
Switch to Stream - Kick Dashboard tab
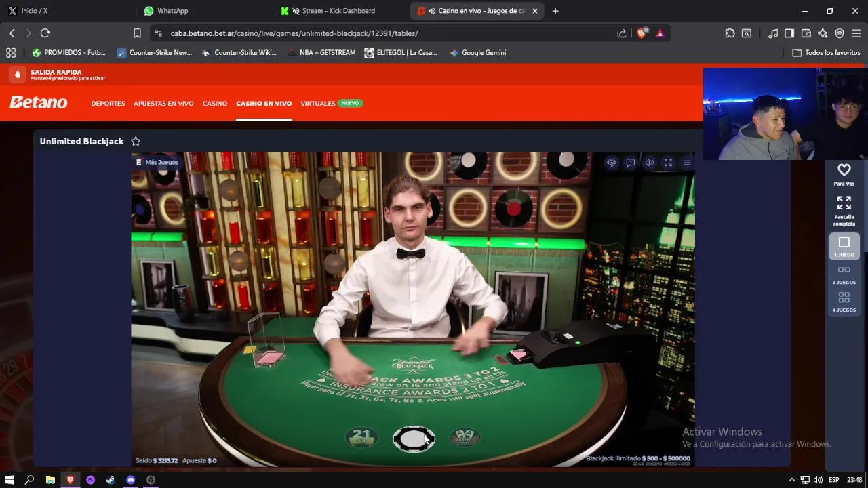click(339, 11)
